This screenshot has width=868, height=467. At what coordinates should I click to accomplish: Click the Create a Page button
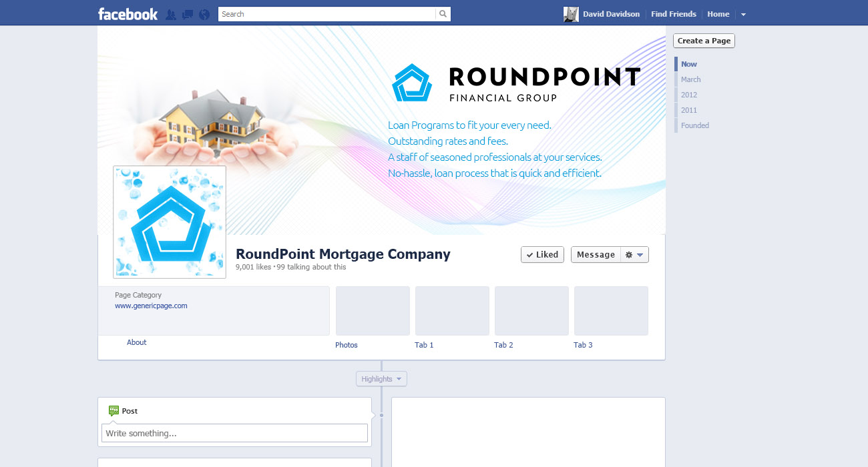(704, 41)
